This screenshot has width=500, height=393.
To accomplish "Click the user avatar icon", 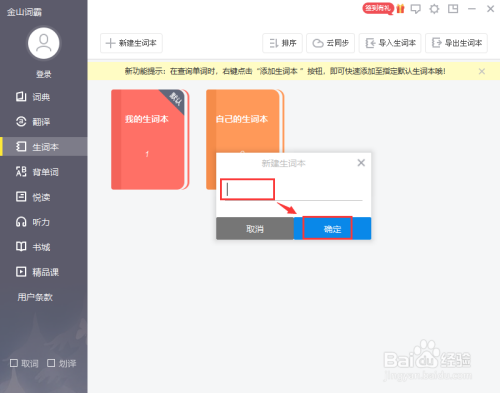I will tap(44, 43).
